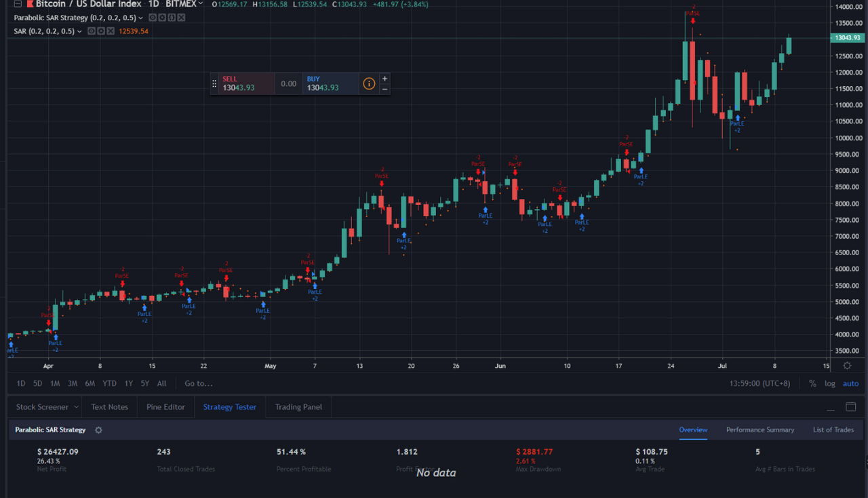Remove the Parabolic SAR Strategy with X icon
868x498 pixels.
click(181, 18)
